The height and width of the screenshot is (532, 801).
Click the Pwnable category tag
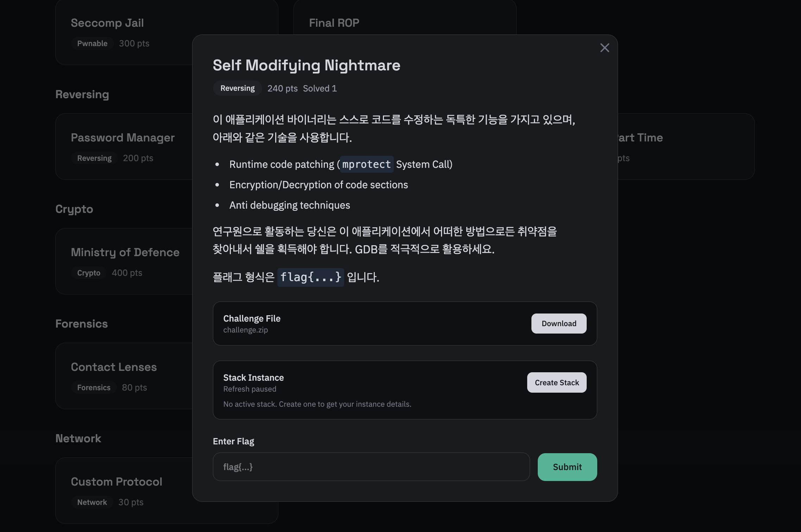(x=92, y=44)
